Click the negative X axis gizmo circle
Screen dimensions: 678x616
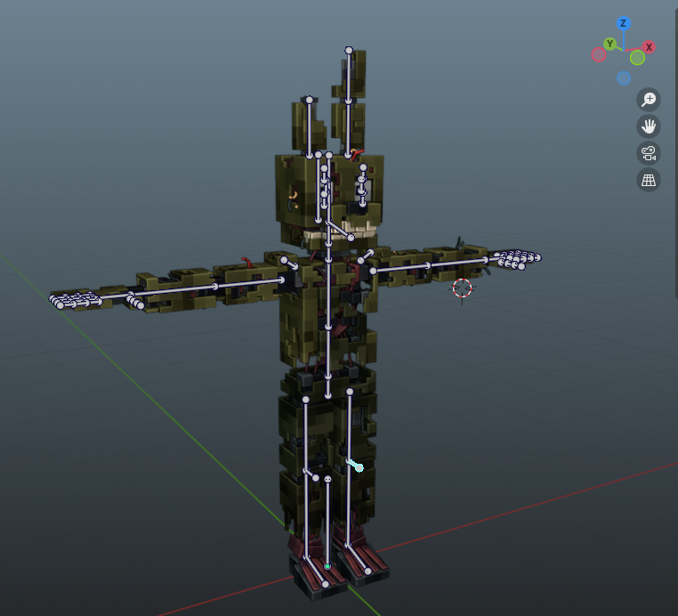click(x=599, y=54)
